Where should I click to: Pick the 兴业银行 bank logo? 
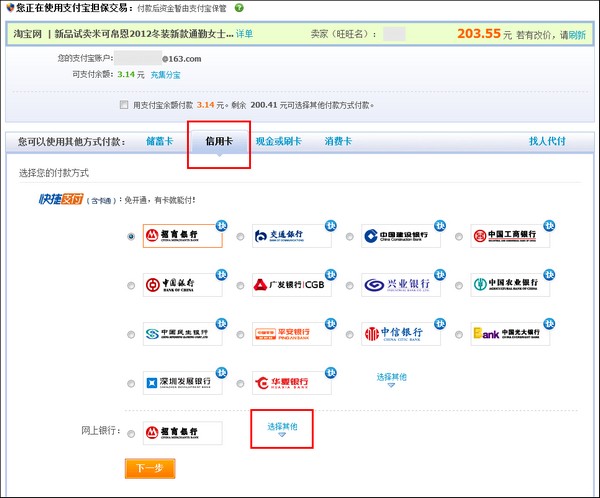[401, 285]
